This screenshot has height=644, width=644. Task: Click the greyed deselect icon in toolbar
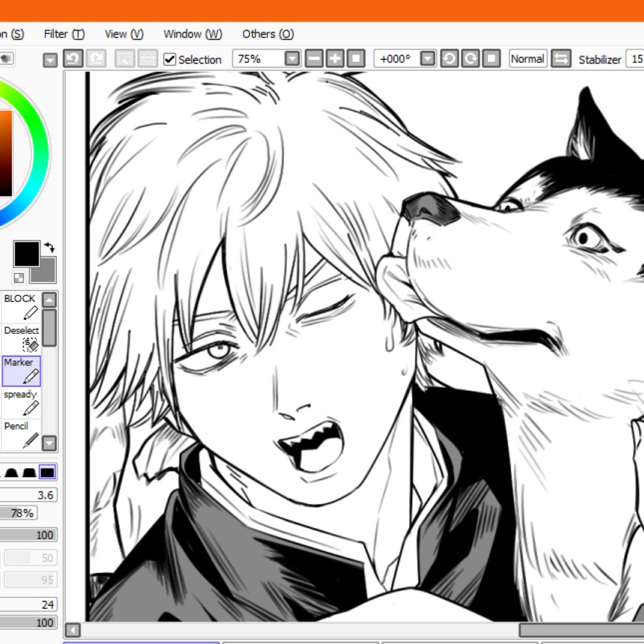click(124, 58)
